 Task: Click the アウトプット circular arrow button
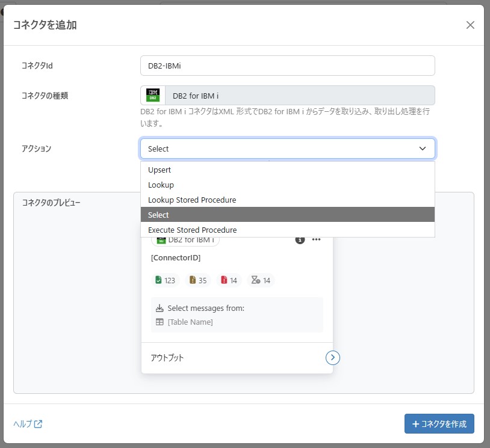coord(332,357)
